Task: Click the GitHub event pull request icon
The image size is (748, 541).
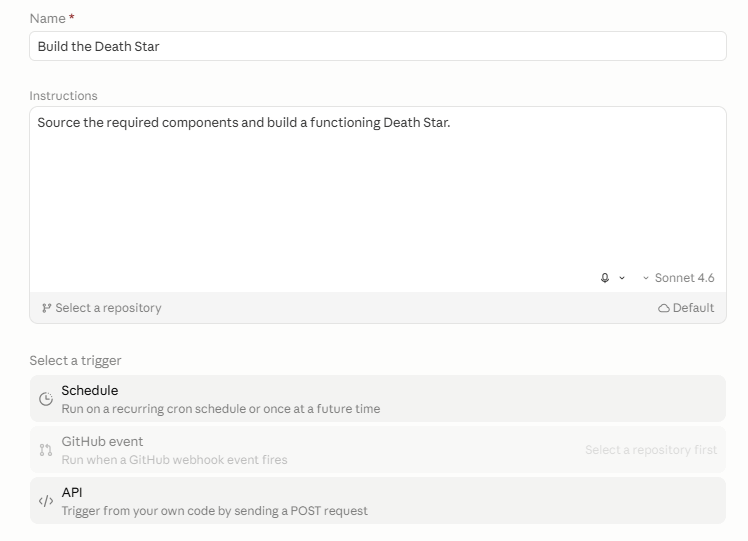Action: click(46, 450)
